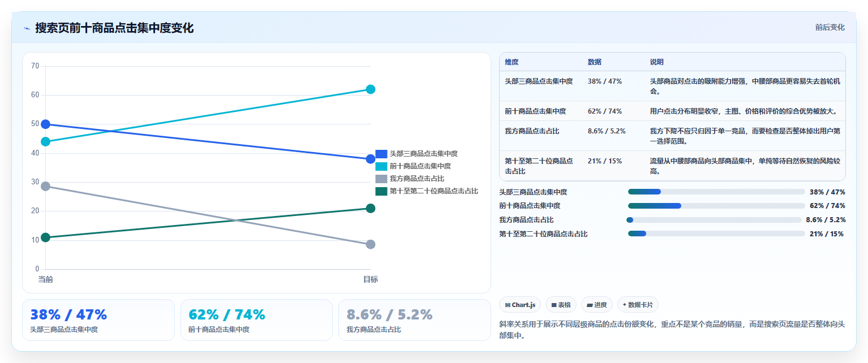Click the 用户点击分布明显收窄 description cell
This screenshot has width=868, height=363.
coord(745,111)
